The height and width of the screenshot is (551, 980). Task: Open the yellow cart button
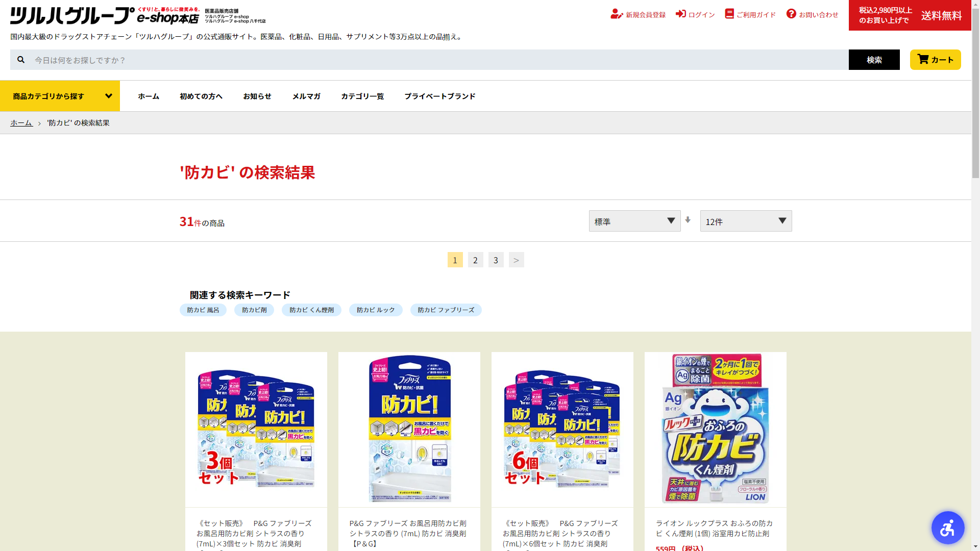[x=935, y=60]
